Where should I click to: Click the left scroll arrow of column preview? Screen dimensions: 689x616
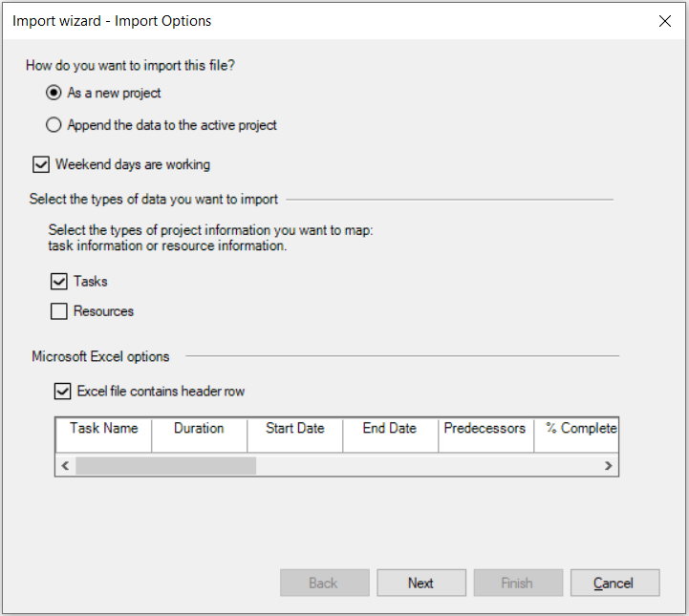coord(66,465)
